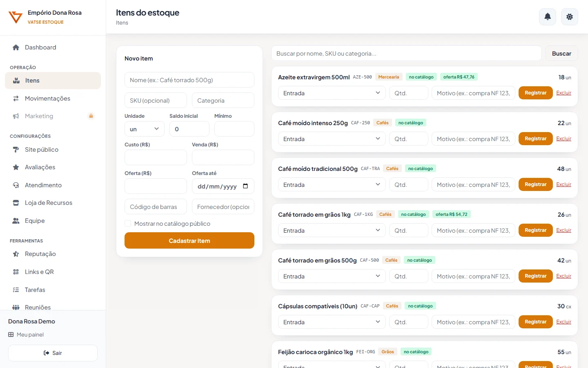Screen dimensions: 588x368
Task: Focus the Fornecedor field
Action: click(x=223, y=206)
